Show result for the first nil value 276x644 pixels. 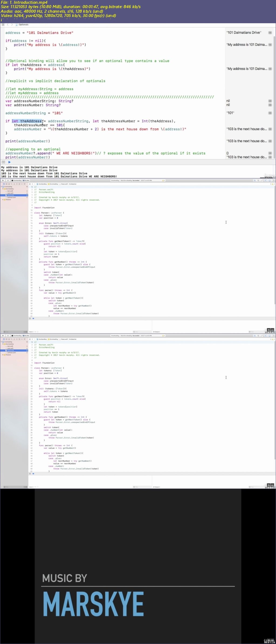coord(270,101)
